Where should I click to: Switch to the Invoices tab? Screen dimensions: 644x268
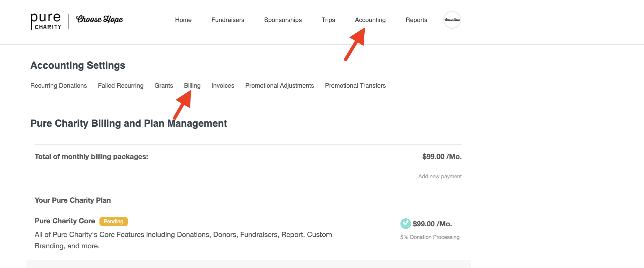[x=223, y=86]
